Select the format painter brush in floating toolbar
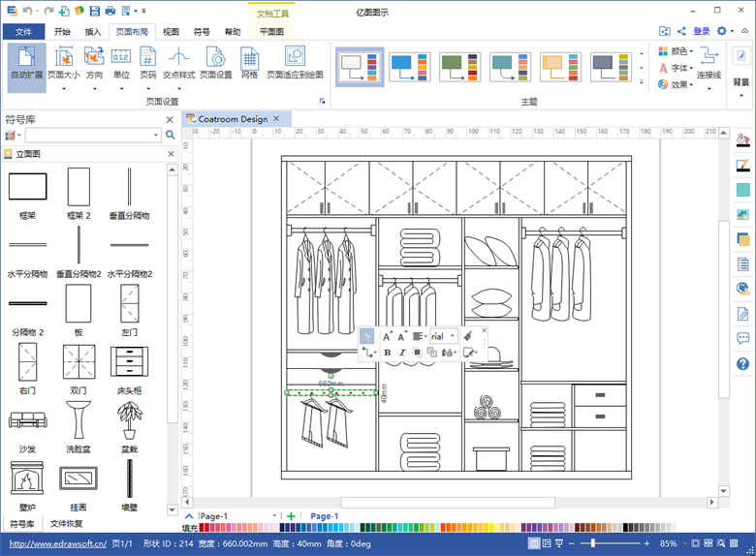The width and height of the screenshot is (756, 556). click(468, 335)
